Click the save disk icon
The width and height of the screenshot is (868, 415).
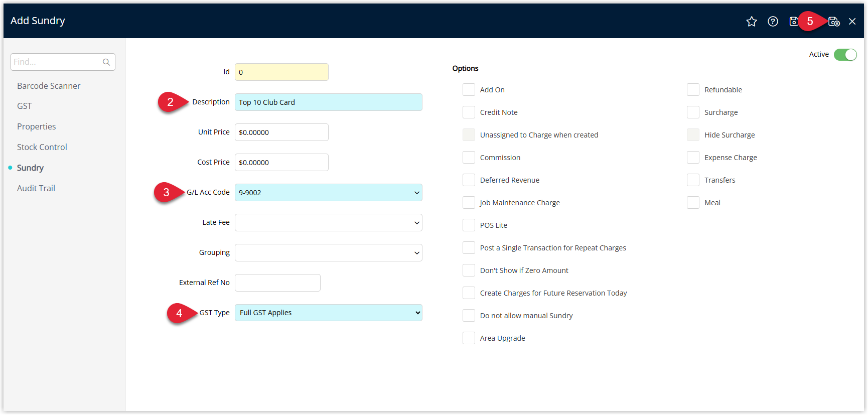[x=793, y=21]
